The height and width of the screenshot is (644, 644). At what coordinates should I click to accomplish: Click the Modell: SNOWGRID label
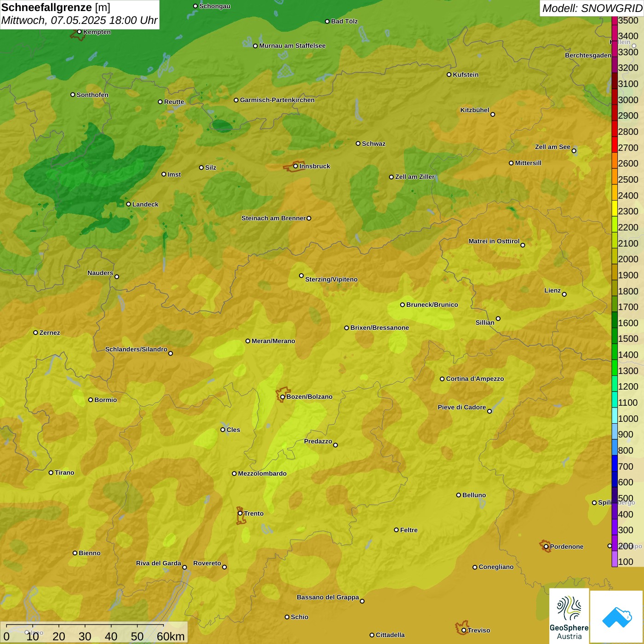click(592, 8)
